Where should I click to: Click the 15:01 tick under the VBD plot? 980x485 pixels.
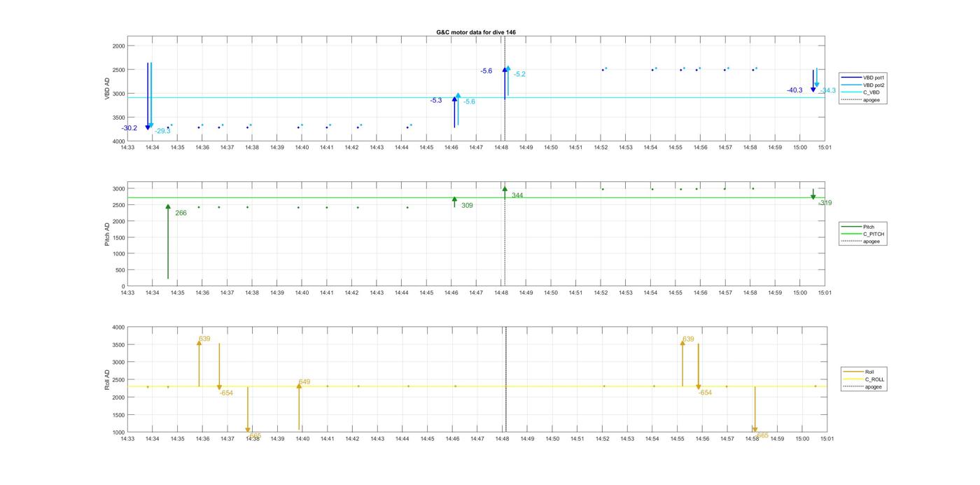click(x=825, y=148)
